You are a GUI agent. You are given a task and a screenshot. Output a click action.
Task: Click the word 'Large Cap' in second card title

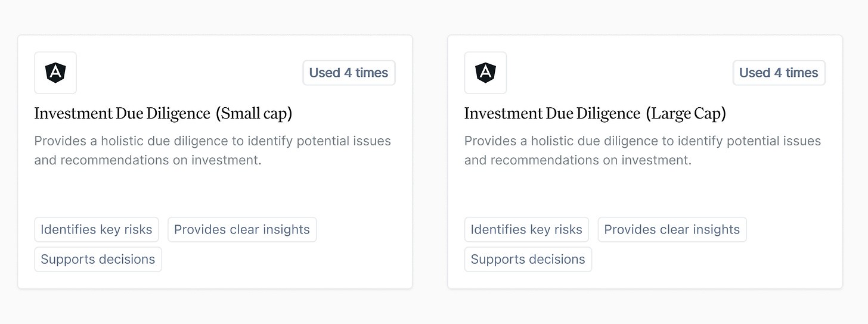click(686, 113)
